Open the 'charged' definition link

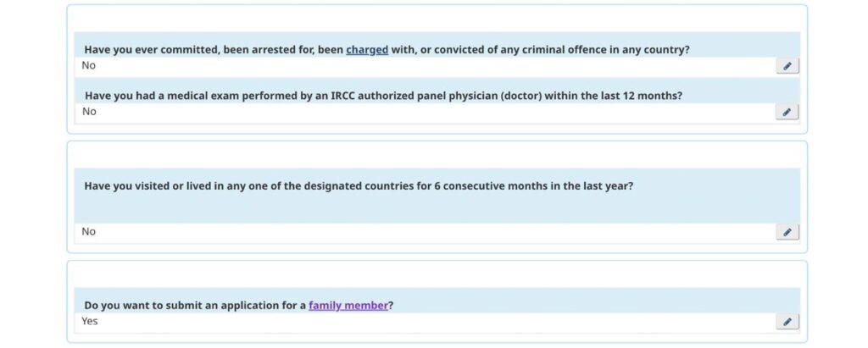(367, 50)
